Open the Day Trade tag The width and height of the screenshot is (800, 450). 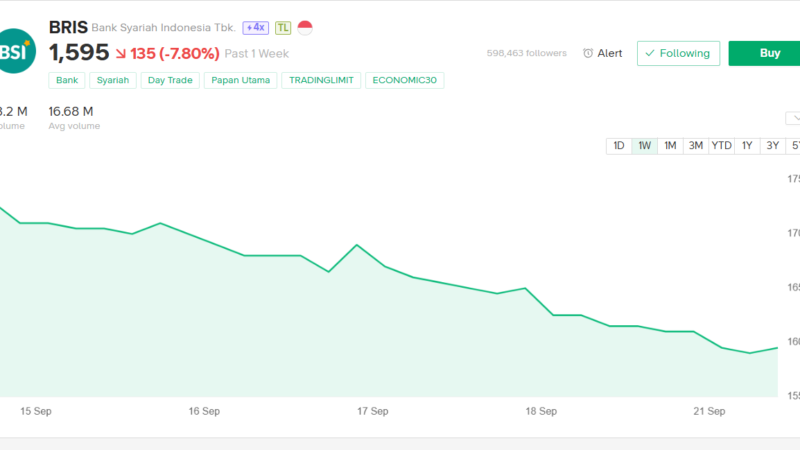(170, 80)
